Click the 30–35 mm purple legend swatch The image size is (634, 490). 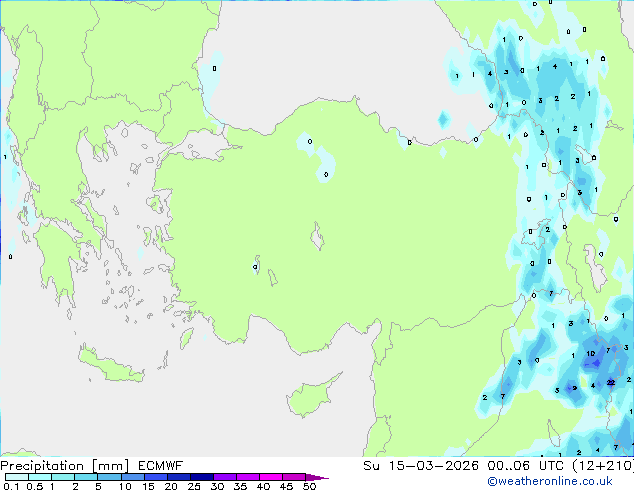[x=225, y=477]
